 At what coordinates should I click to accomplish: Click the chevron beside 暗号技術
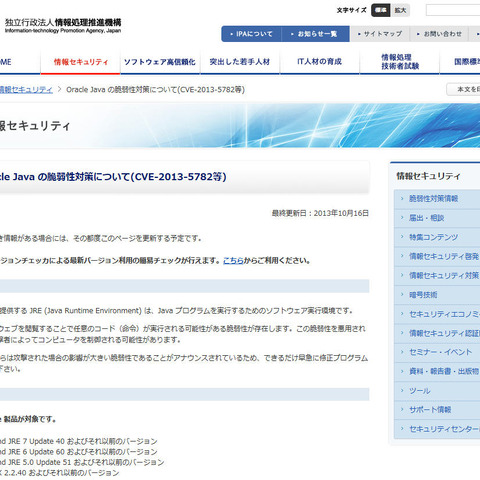point(402,295)
